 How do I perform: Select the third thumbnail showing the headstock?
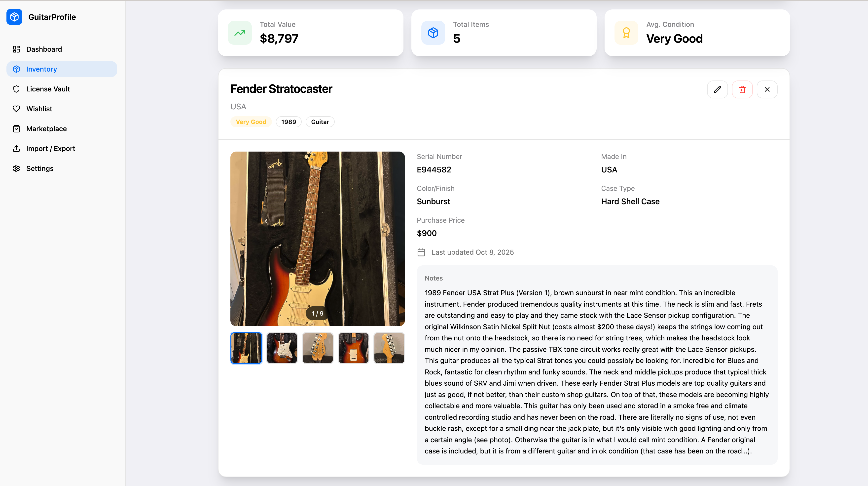(x=317, y=348)
